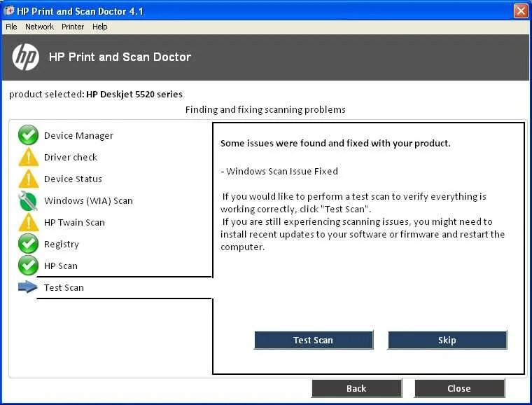
Task: Click the green checkmark icon next to Registry
Action: click(28, 243)
